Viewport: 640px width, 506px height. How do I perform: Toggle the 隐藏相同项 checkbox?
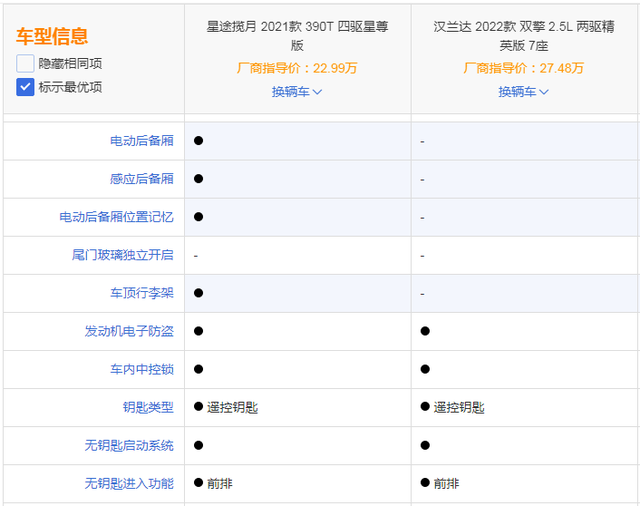(x=25, y=63)
